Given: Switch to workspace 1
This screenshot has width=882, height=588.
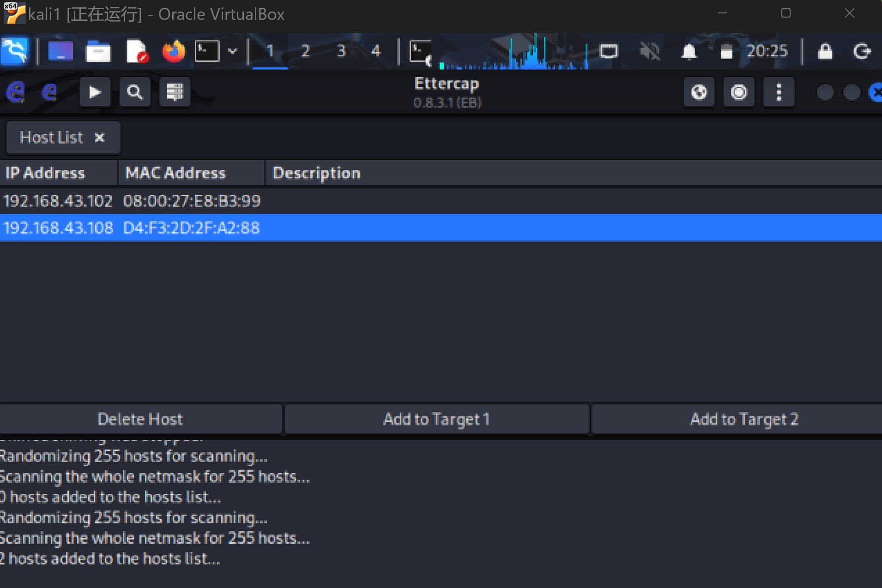Looking at the screenshot, I should pyautogui.click(x=270, y=51).
